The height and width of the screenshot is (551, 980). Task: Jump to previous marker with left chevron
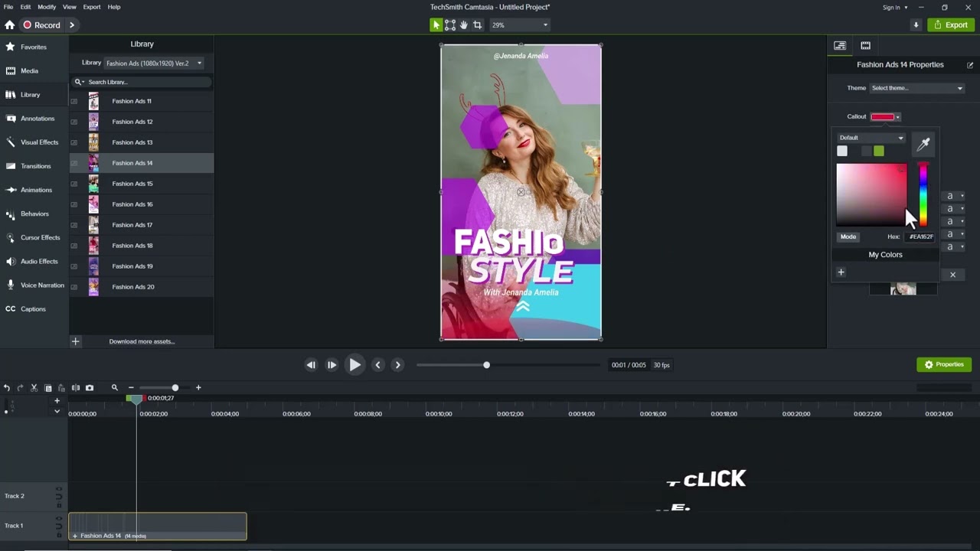click(377, 365)
